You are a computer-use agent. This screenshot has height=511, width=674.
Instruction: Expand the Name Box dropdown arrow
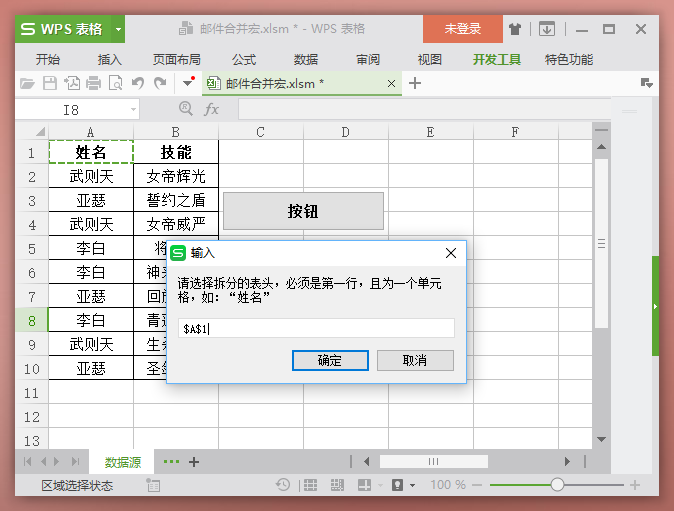[134, 109]
